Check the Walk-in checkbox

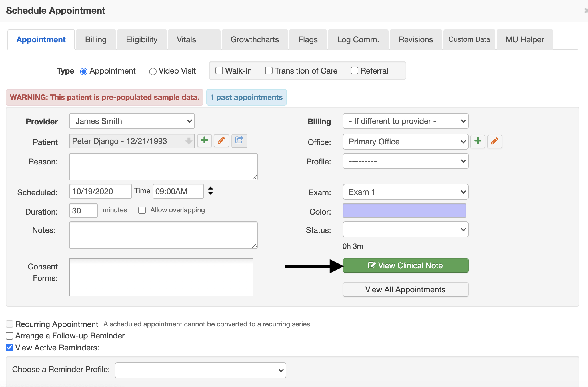[219, 70]
